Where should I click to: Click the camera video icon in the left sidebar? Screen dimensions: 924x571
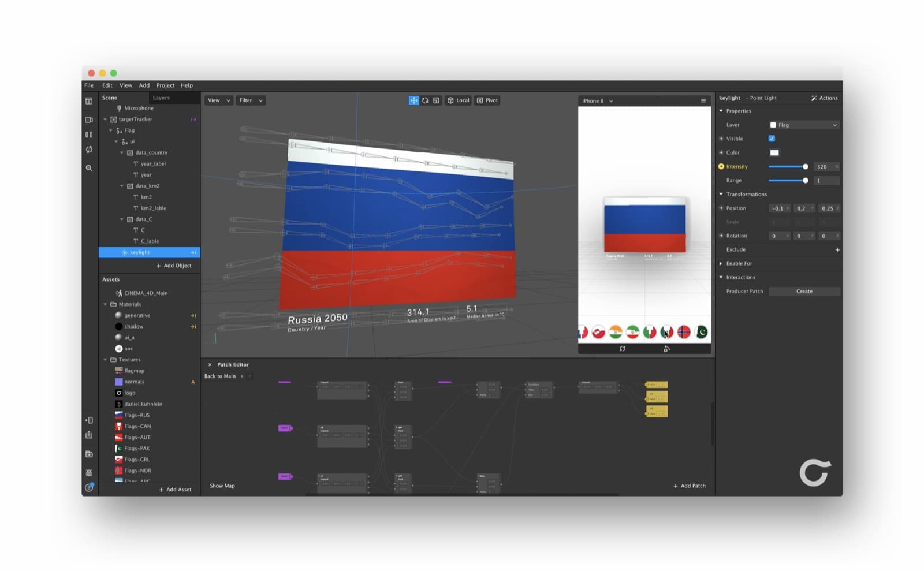pos(89,120)
